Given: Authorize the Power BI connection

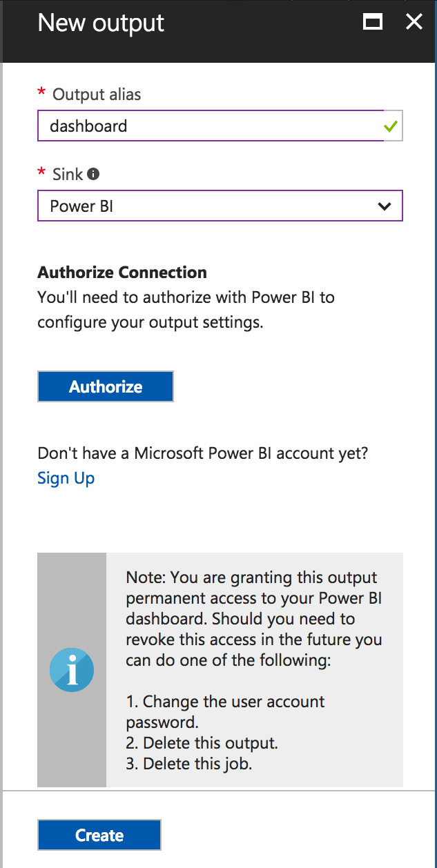Looking at the screenshot, I should coord(106,386).
